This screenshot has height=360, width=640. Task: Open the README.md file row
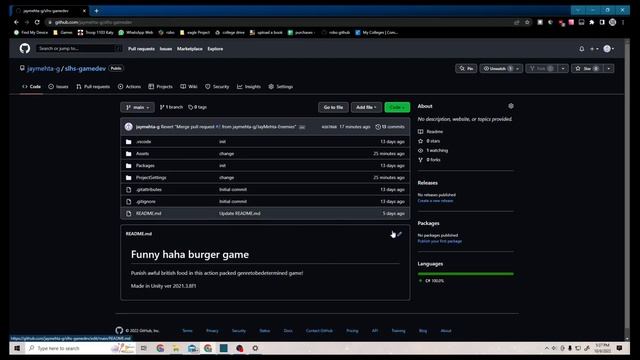[x=265, y=213]
